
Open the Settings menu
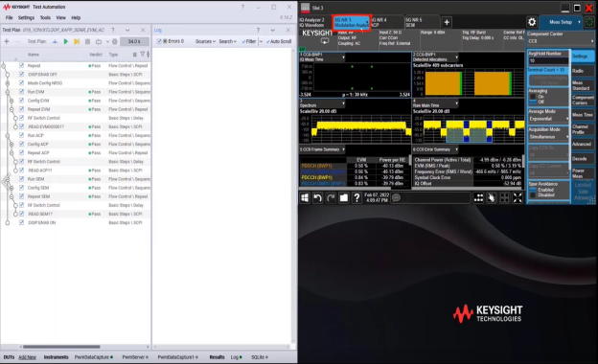click(26, 17)
